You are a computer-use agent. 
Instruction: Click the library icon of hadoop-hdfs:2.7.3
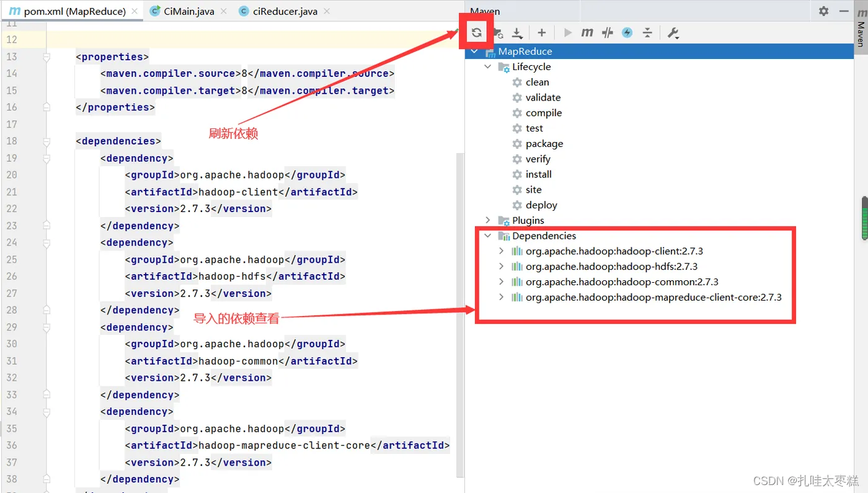517,266
